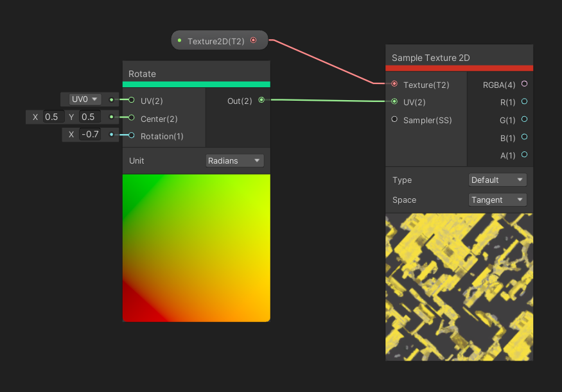Image resolution: width=562 pixels, height=392 pixels.
Task: Click the RGBA(4) output port
Action: tap(525, 84)
